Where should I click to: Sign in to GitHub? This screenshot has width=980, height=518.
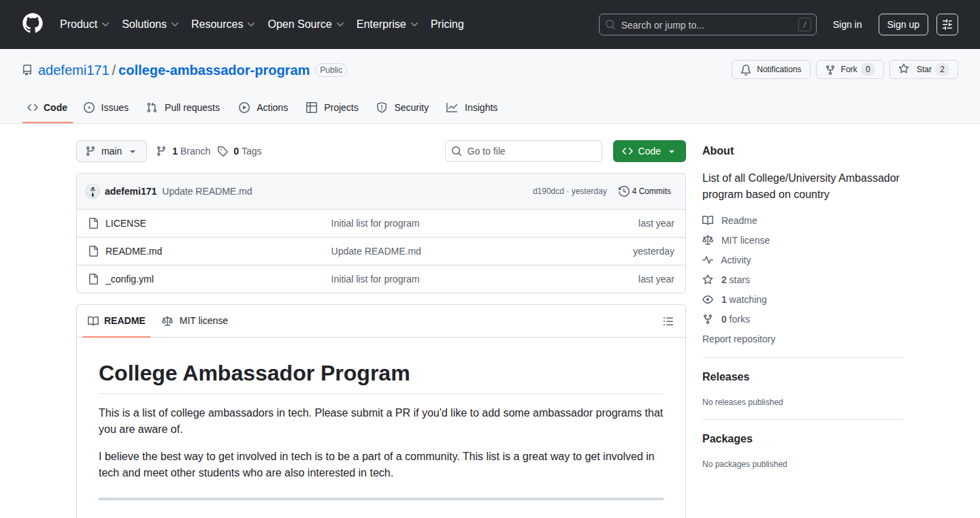[x=847, y=25]
